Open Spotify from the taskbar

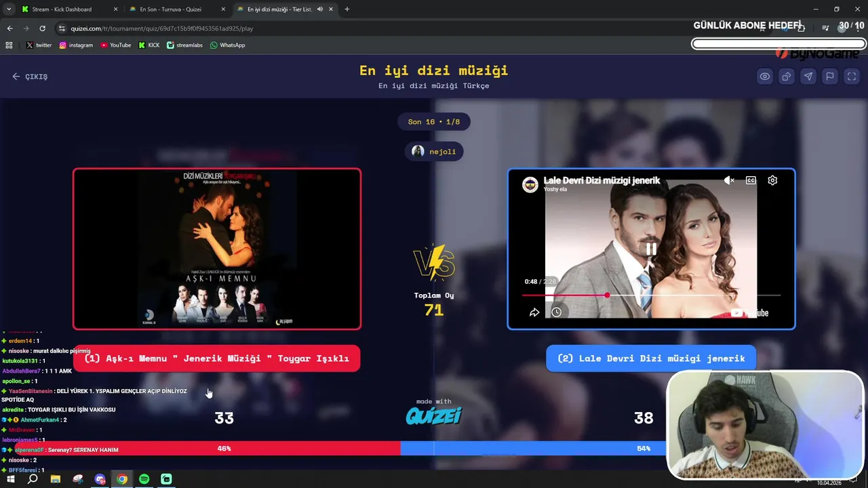click(144, 479)
